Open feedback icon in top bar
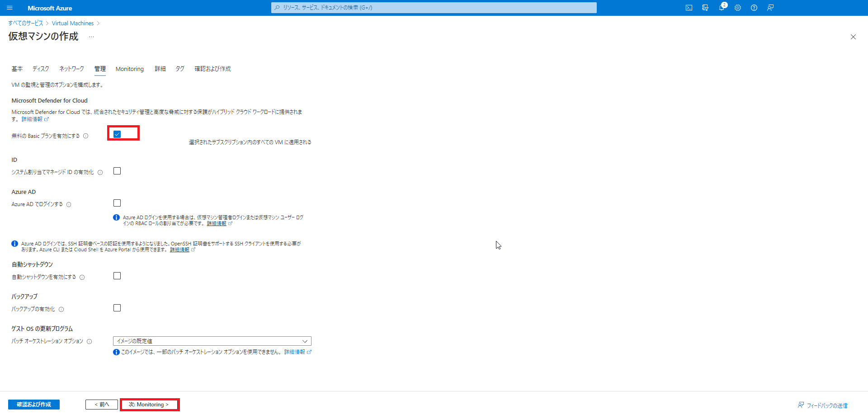The image size is (868, 419). 770,8
